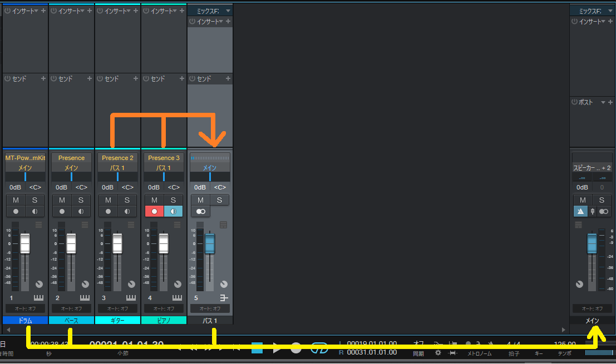Click the bus icon on channel 5
This screenshot has width=616, height=364.
coord(224,298)
